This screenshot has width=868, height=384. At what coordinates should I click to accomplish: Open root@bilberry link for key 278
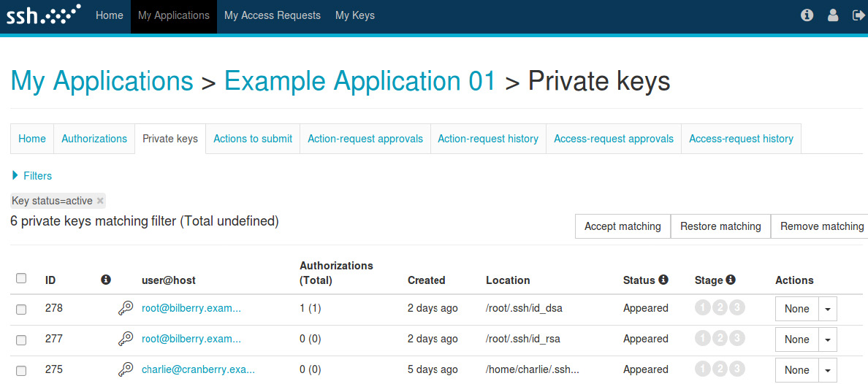click(x=191, y=308)
